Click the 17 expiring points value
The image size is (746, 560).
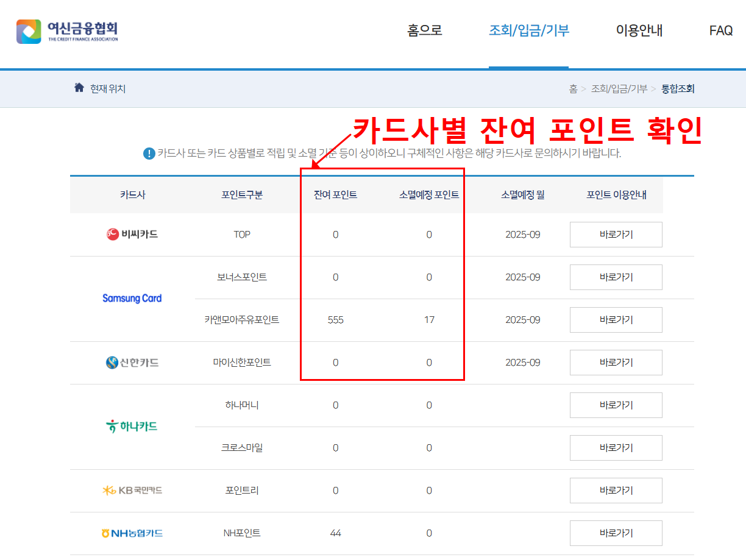[x=429, y=320]
